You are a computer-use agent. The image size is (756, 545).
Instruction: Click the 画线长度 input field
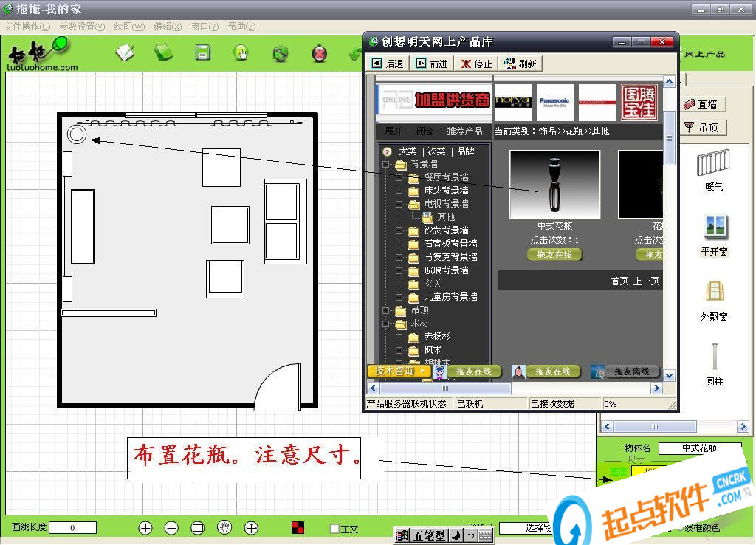pos(73,527)
